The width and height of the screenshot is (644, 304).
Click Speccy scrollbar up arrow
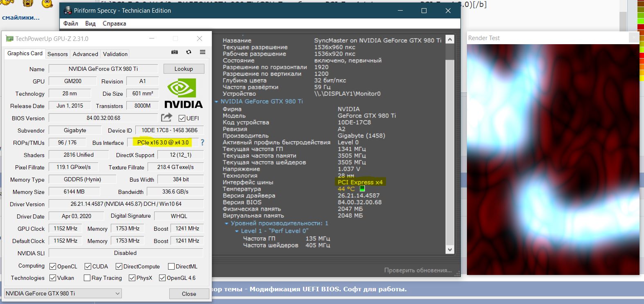[450, 40]
